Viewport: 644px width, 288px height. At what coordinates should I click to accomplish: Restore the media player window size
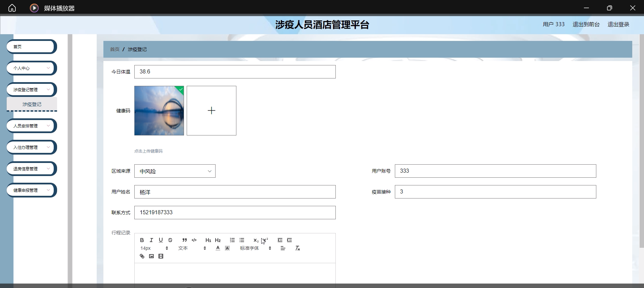(x=609, y=8)
